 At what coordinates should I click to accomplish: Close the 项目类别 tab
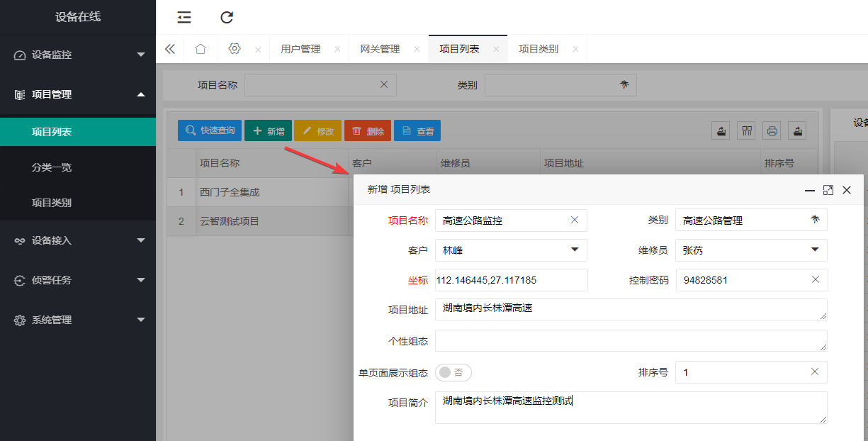(575, 50)
